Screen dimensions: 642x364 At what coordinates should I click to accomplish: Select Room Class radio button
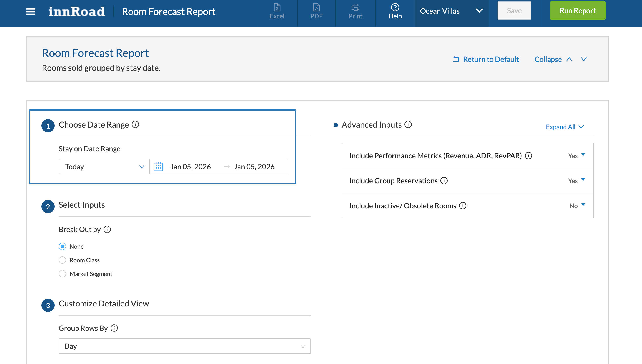[x=62, y=260]
